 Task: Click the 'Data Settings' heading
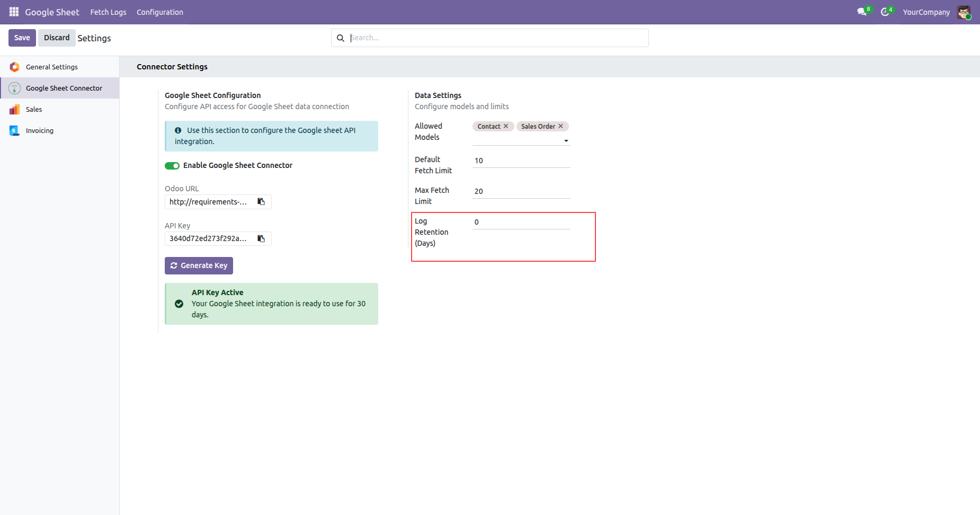438,95
